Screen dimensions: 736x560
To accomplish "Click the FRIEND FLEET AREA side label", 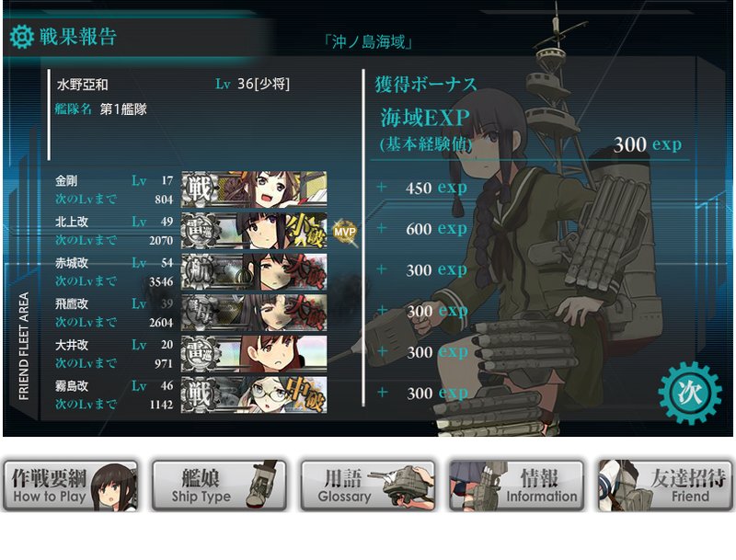I will pos(24,346).
